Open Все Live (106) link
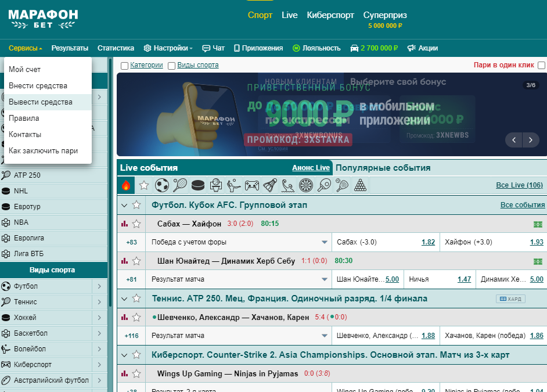The height and width of the screenshot is (392, 547). [x=520, y=185]
